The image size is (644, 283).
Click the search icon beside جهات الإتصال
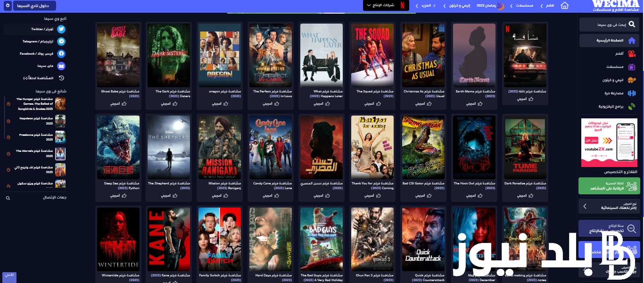pos(8,198)
